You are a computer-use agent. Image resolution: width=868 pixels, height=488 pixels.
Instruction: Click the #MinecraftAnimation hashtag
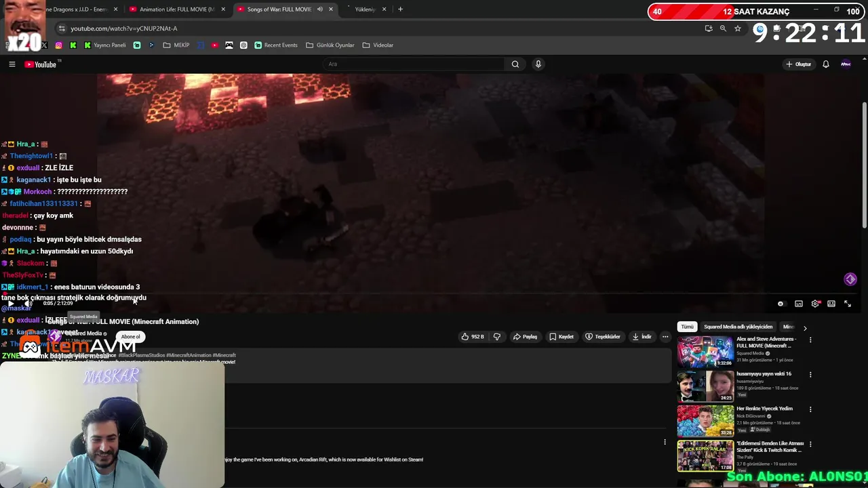pyautogui.click(x=188, y=355)
